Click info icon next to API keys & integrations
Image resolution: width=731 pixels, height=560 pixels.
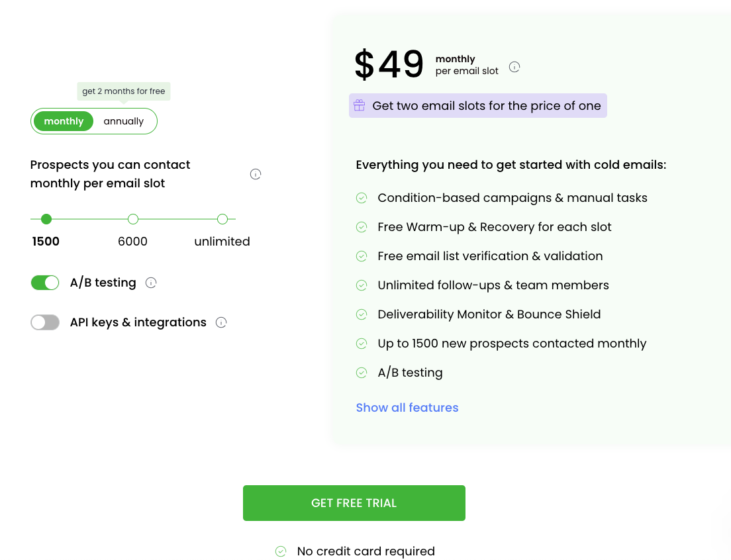pos(221,323)
